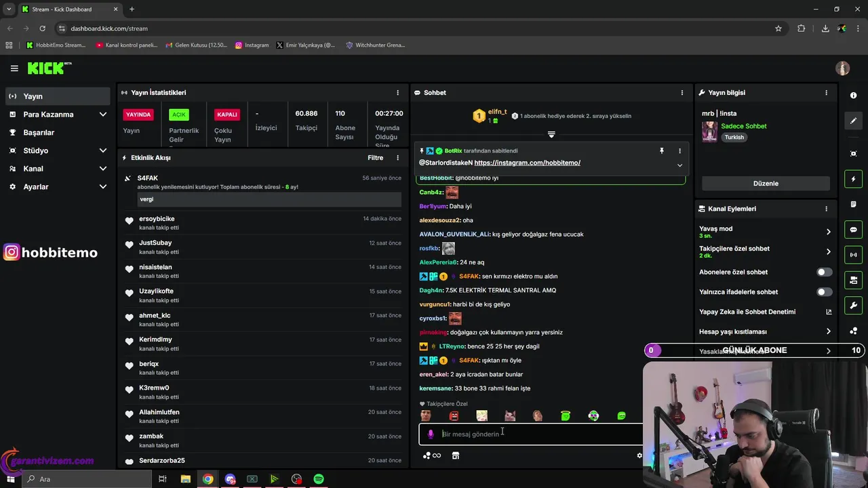Bookmark this page with star icon
Image resolution: width=868 pixels, height=488 pixels.
(x=778, y=28)
